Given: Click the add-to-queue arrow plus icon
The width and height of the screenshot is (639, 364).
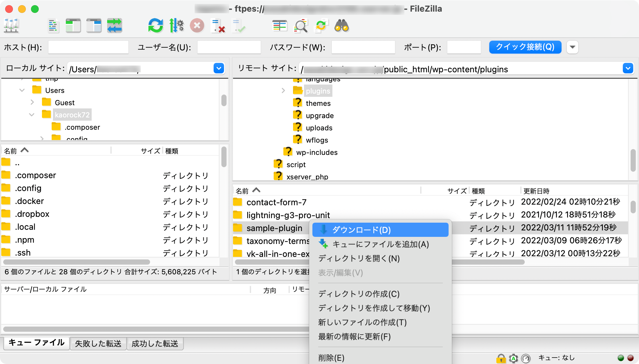Looking at the screenshot, I should click(x=323, y=244).
